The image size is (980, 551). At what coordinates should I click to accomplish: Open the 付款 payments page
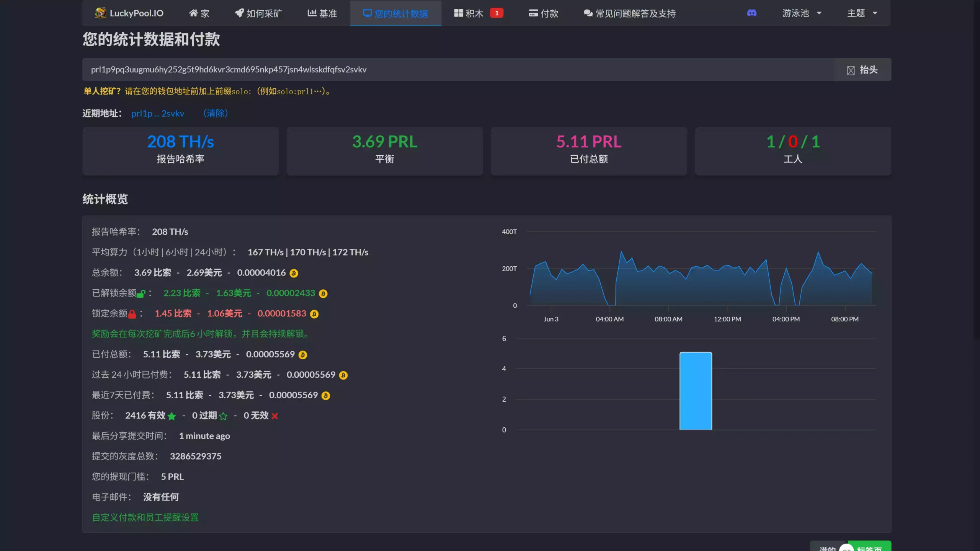point(544,13)
